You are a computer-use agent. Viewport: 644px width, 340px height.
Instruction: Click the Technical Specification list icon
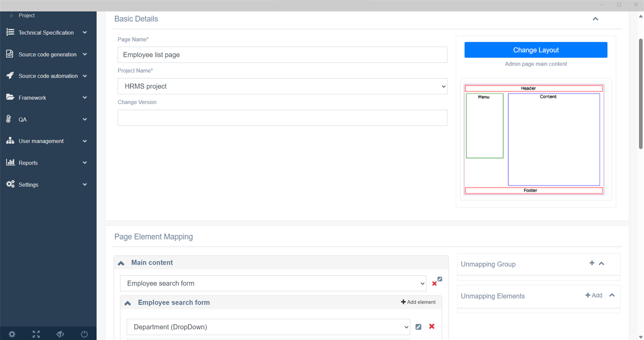pyautogui.click(x=10, y=32)
